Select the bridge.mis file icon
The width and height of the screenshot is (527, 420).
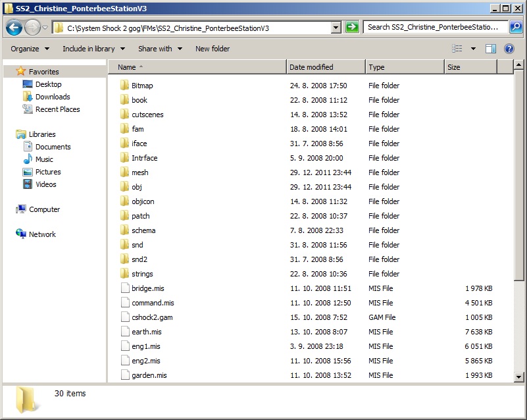[x=125, y=288]
